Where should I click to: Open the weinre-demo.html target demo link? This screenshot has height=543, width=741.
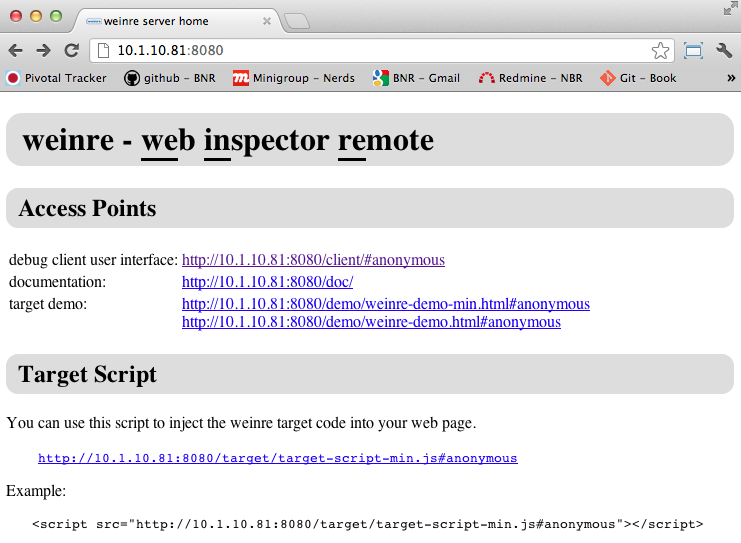tap(371, 322)
